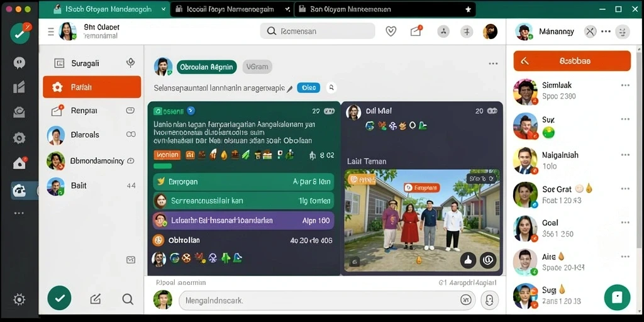Open the house icon in dark sidebar

coord(19,163)
